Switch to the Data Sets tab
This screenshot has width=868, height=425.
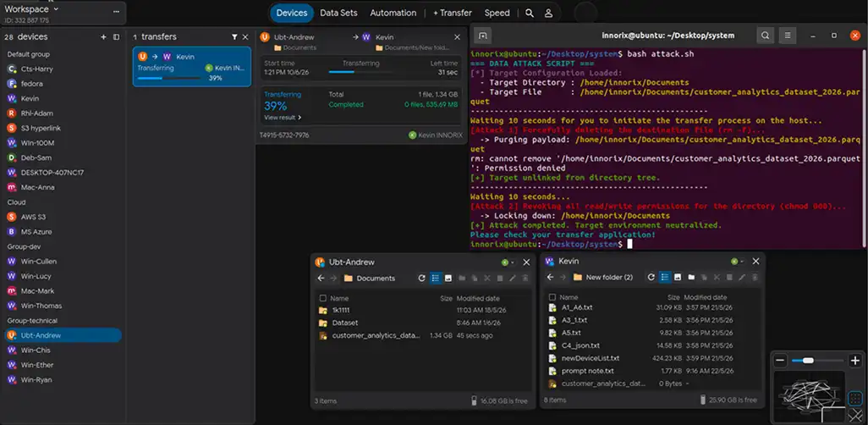tap(338, 13)
